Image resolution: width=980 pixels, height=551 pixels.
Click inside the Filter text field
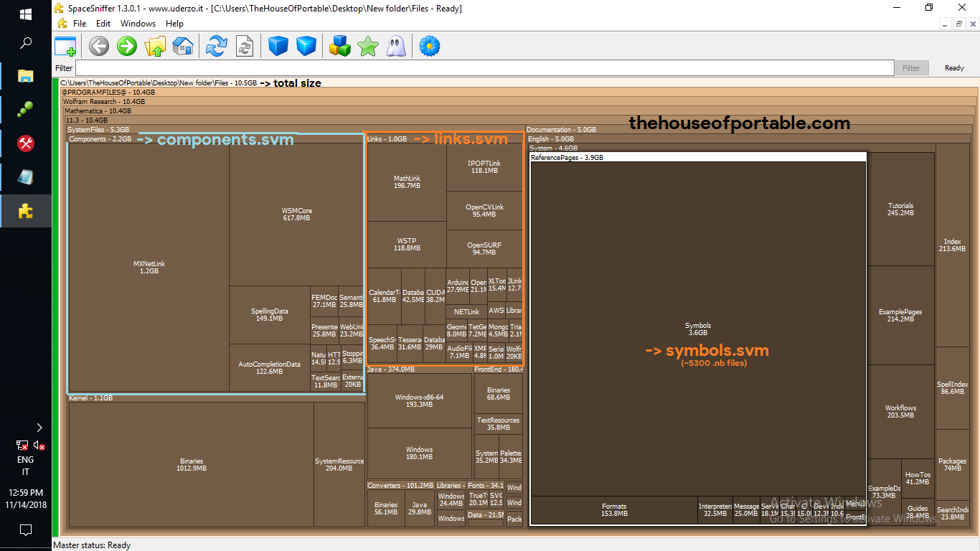coord(484,68)
